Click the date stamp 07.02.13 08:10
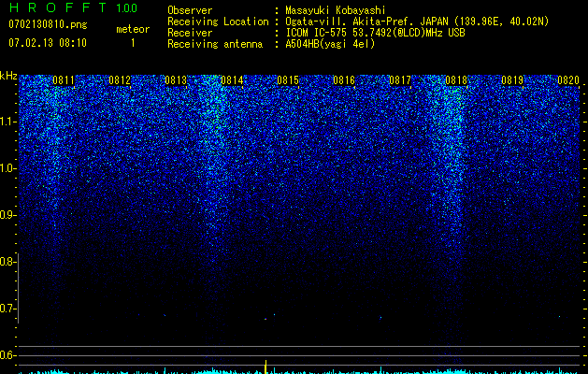The image size is (588, 374). 48,43
